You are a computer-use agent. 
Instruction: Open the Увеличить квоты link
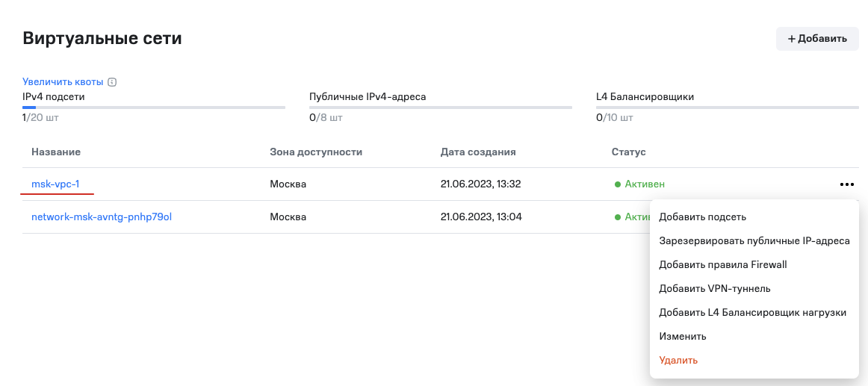coord(63,82)
